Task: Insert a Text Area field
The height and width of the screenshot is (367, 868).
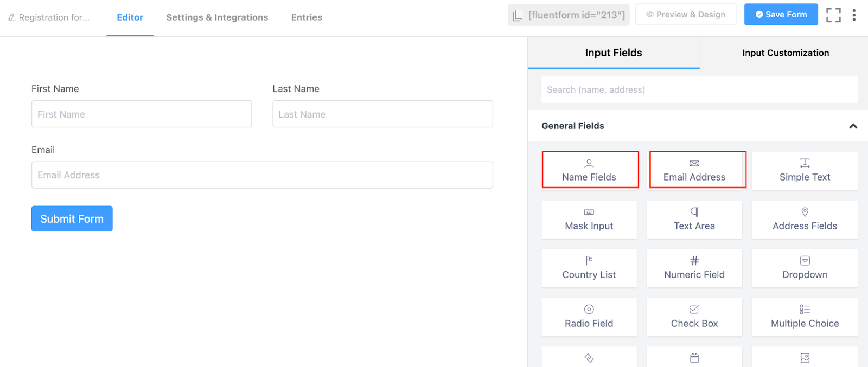Action: click(x=694, y=220)
